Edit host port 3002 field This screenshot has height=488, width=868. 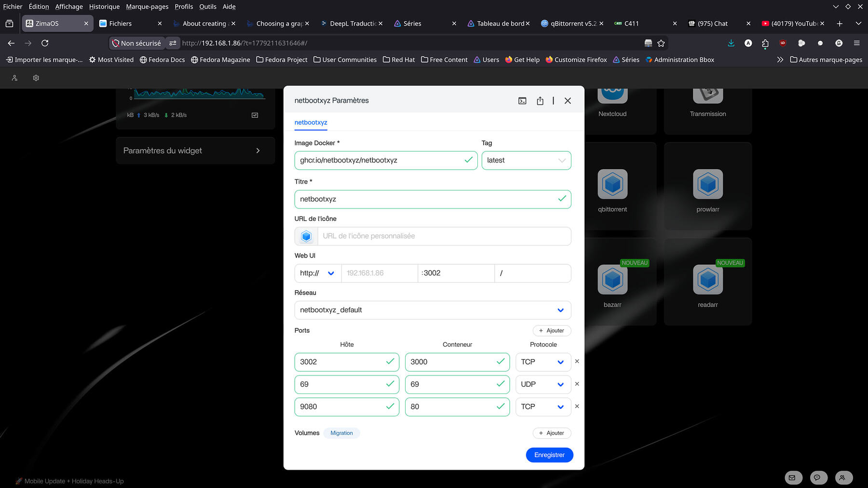(347, 362)
